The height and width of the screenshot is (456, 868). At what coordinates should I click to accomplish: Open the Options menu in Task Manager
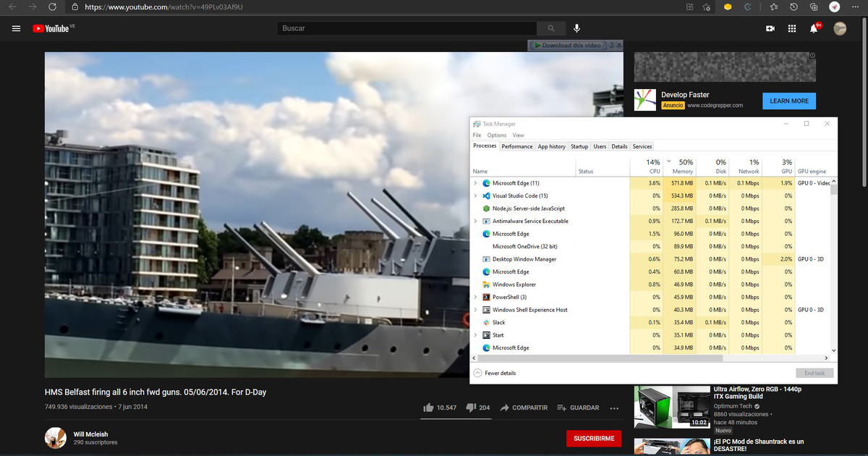(496, 135)
